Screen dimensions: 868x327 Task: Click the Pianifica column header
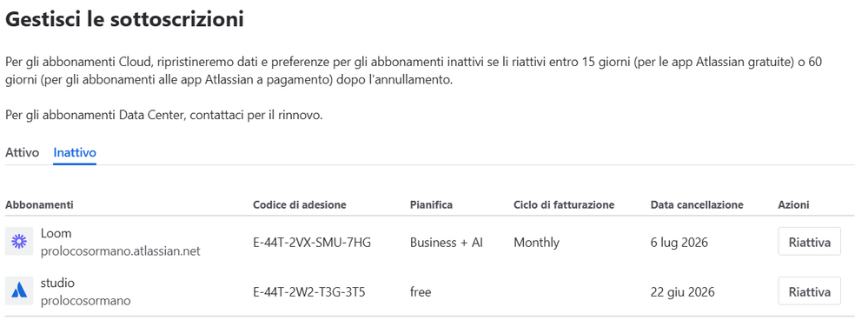point(431,204)
